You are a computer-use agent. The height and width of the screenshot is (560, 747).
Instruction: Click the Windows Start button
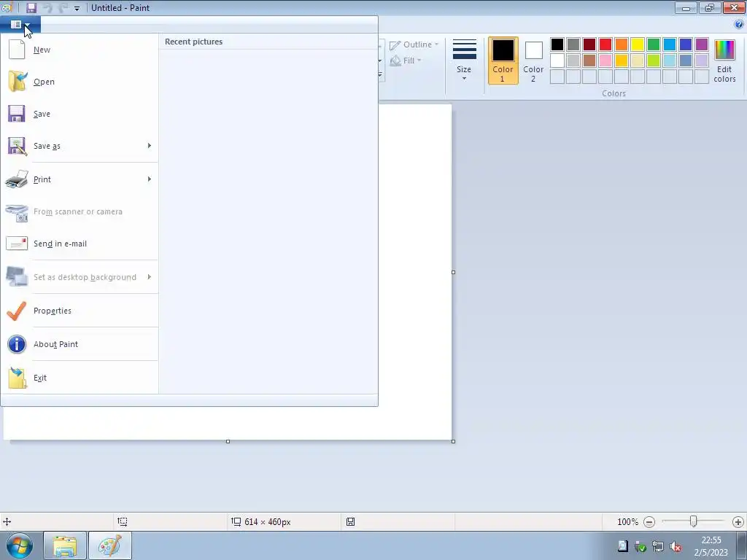coord(20,545)
